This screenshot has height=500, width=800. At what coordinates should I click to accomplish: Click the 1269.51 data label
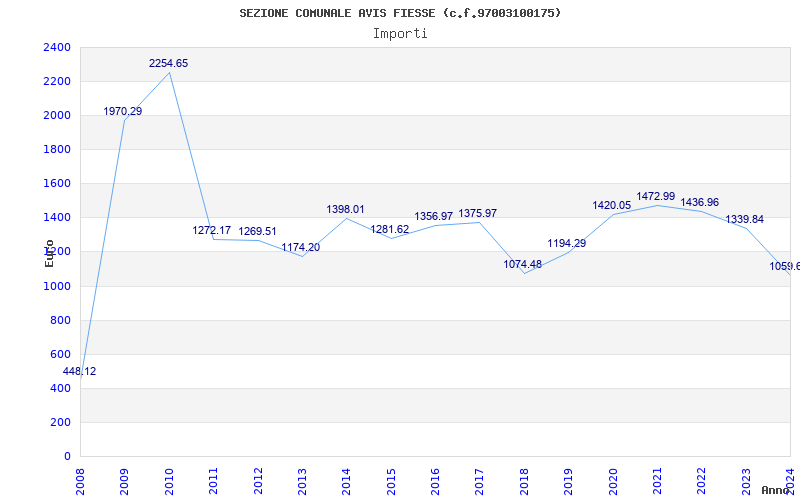point(257,231)
